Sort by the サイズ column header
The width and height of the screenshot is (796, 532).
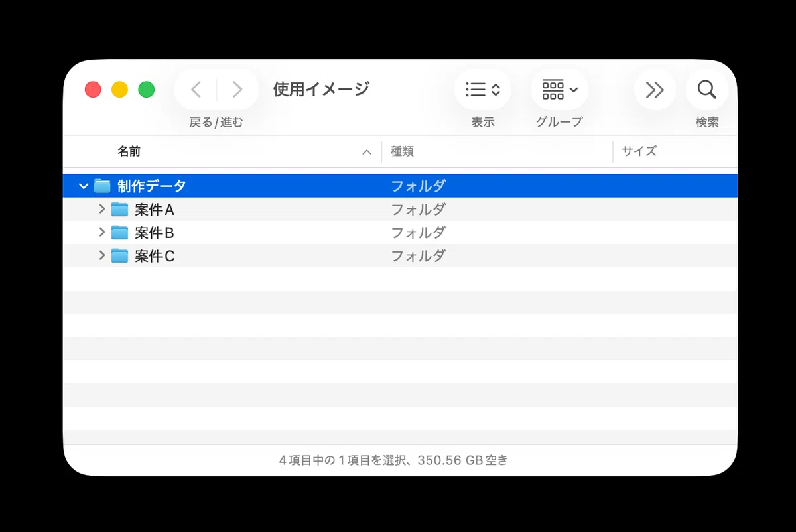click(x=639, y=151)
